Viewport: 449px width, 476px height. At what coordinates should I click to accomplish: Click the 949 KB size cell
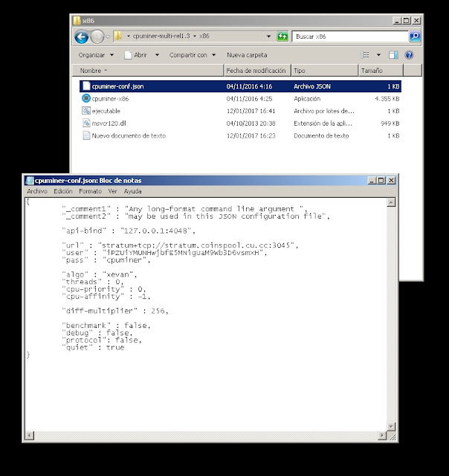[x=390, y=123]
